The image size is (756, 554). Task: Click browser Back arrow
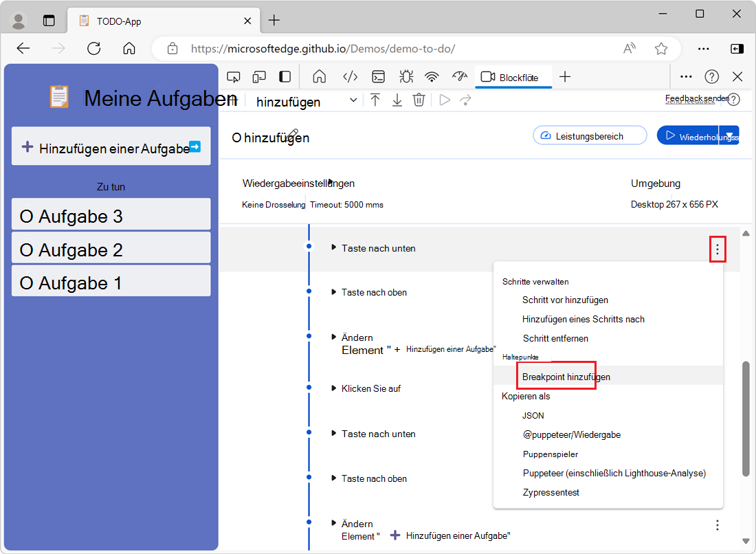coord(23,48)
